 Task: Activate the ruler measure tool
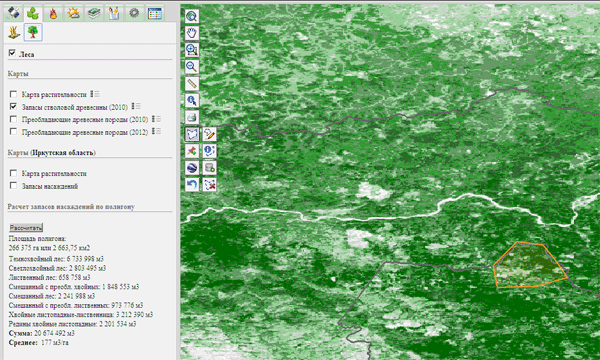192,83
